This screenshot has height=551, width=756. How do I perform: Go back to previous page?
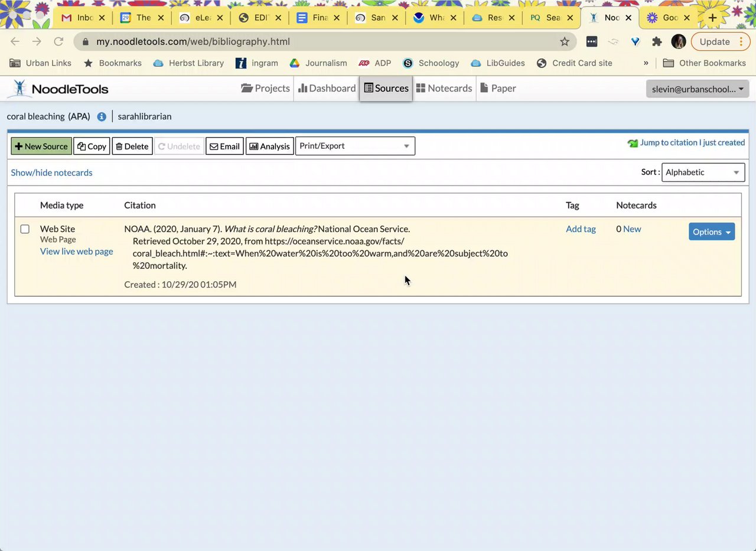point(15,42)
